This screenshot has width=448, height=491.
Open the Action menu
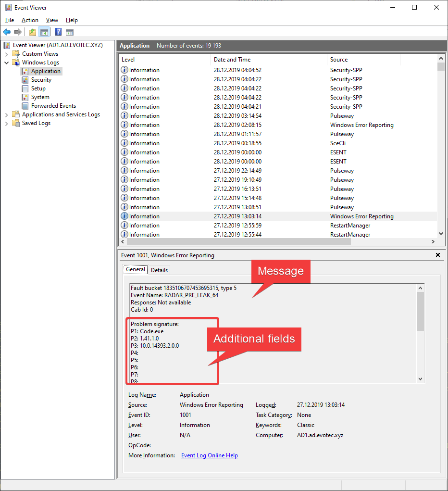click(30, 20)
